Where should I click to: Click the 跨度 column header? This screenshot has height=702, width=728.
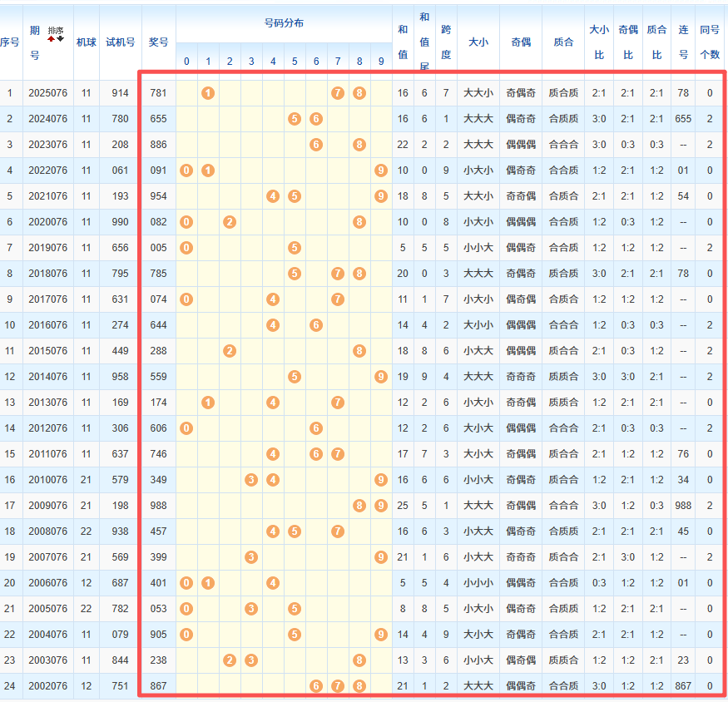click(446, 42)
